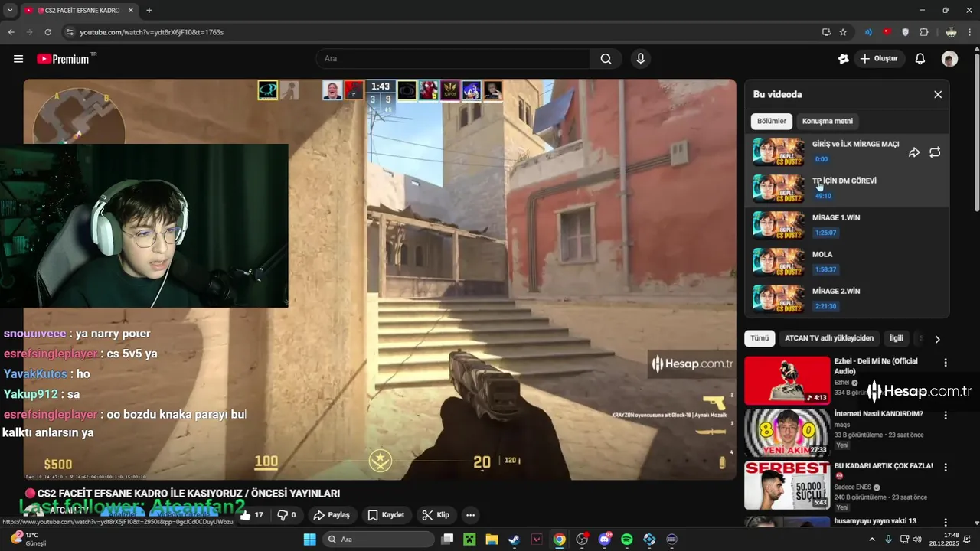
Task: Open Windows Start menu
Action: coord(309,540)
